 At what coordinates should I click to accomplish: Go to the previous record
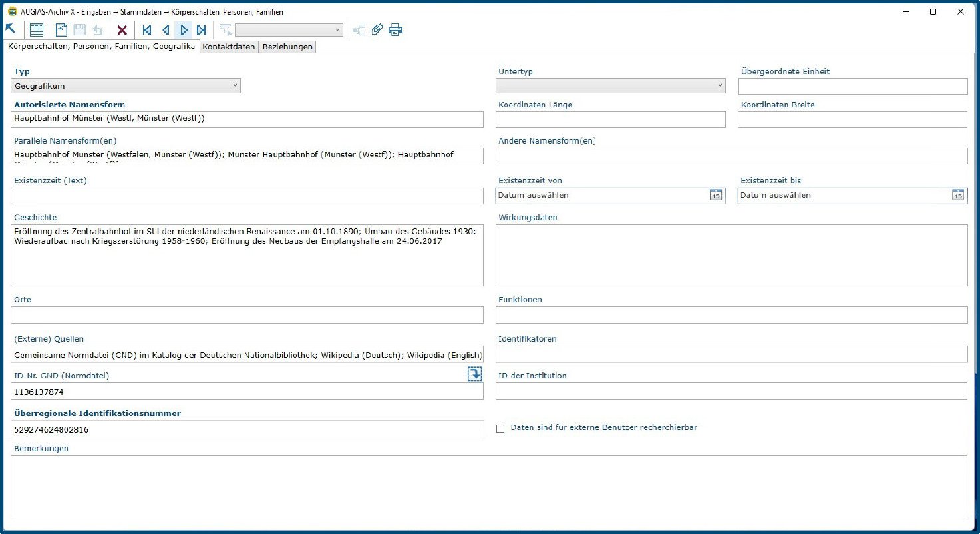(x=166, y=30)
